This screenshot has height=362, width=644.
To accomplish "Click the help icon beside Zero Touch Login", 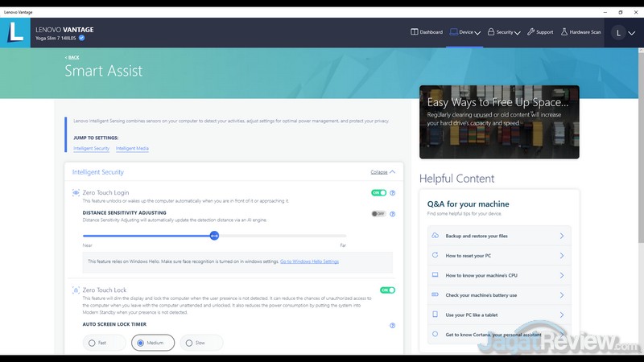I will click(393, 193).
